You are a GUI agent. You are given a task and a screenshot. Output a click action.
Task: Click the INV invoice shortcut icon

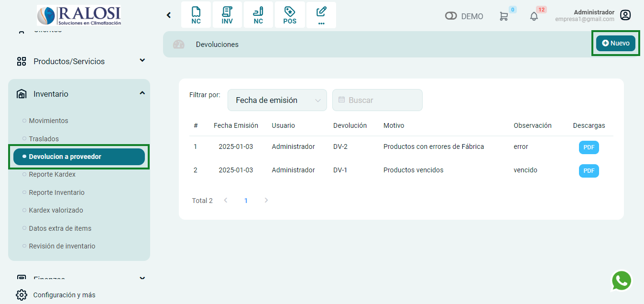tap(227, 15)
